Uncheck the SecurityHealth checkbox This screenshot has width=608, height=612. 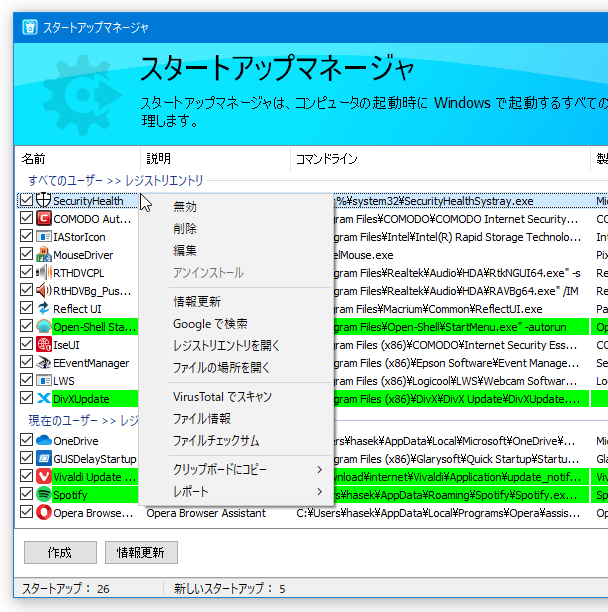pyautogui.click(x=26, y=200)
